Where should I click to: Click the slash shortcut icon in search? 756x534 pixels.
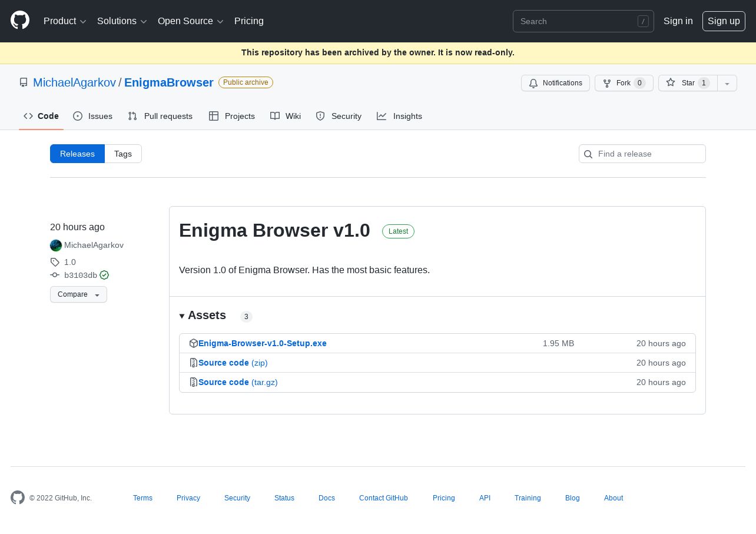pyautogui.click(x=643, y=21)
